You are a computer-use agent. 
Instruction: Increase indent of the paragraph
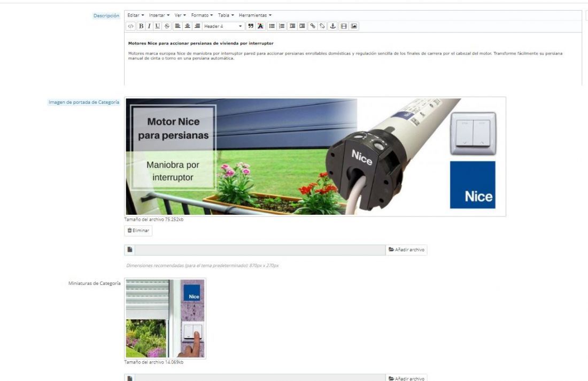click(302, 26)
